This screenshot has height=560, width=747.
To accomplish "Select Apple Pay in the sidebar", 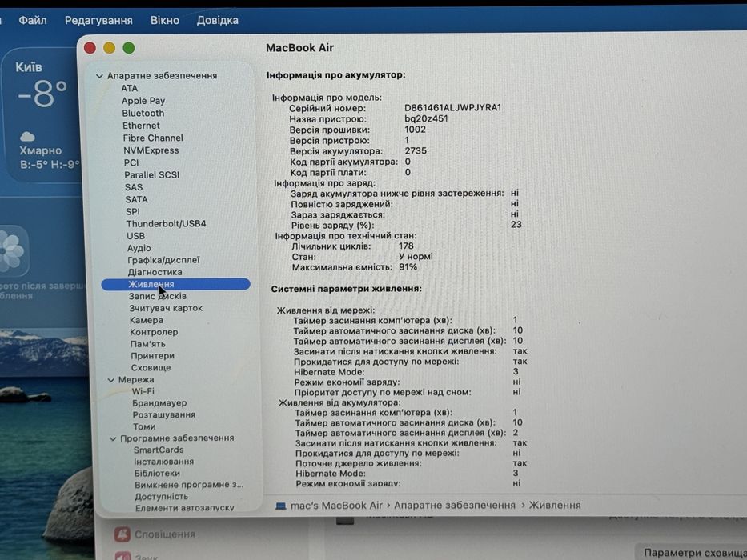I will click(x=143, y=101).
